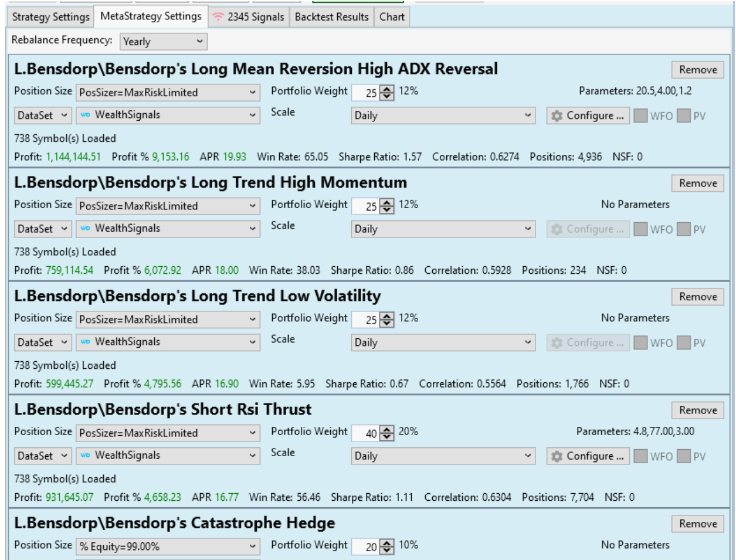Click gear icon on High ADX Reversal Configure button
736x560 pixels.
point(557,116)
